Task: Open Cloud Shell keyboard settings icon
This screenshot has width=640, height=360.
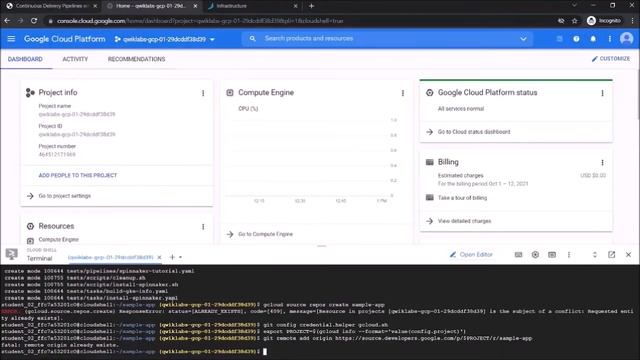Action: coord(518,255)
